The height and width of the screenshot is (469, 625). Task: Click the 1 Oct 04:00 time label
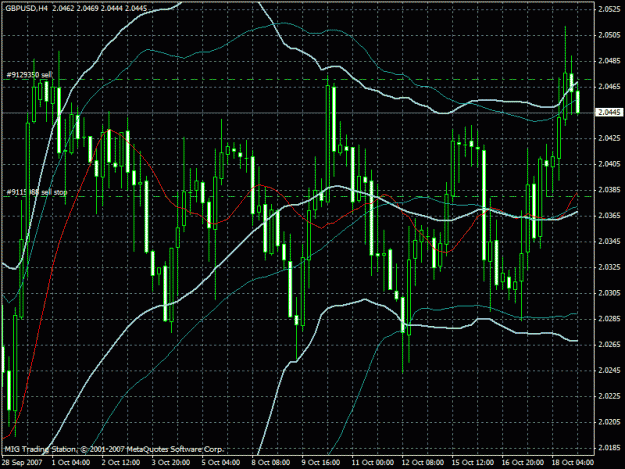(71, 463)
